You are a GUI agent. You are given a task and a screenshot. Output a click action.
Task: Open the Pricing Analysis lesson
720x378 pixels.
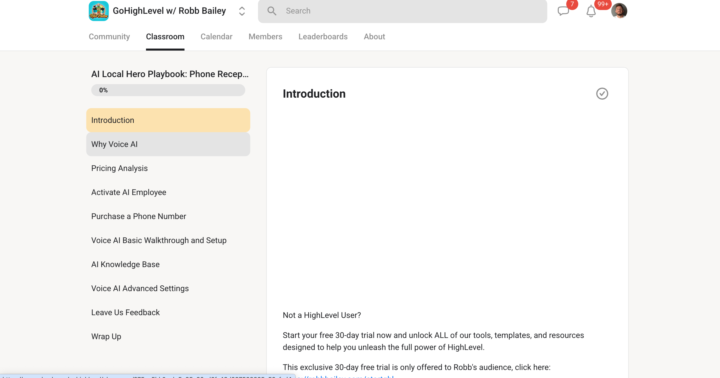click(168, 168)
